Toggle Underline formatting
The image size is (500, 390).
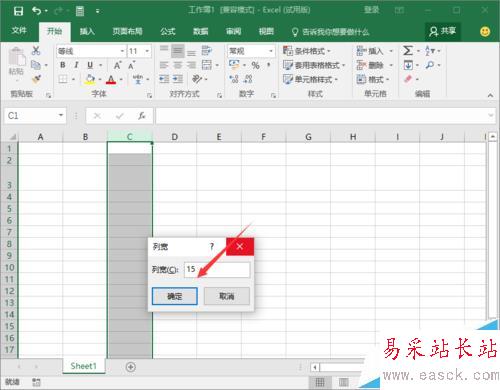(90, 65)
